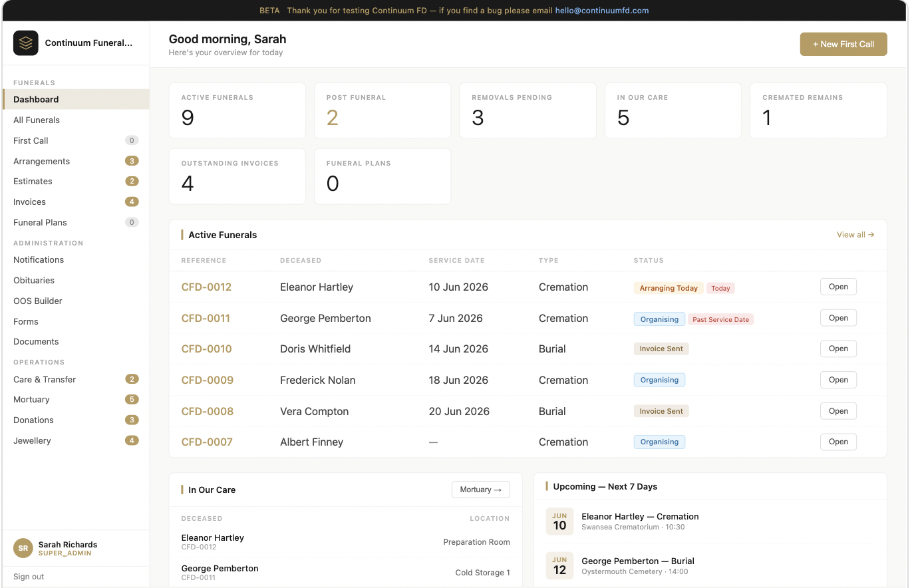Open funeral CFD-0010 row button
This screenshot has height=588, width=910.
(838, 349)
